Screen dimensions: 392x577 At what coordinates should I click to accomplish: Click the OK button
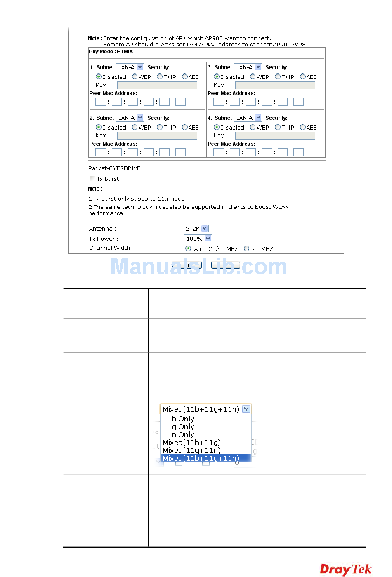187,265
